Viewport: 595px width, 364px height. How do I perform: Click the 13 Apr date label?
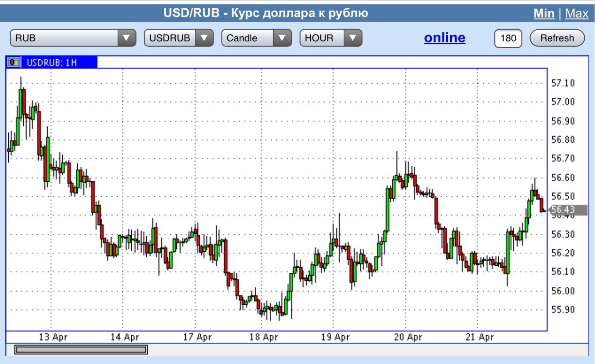pos(53,337)
